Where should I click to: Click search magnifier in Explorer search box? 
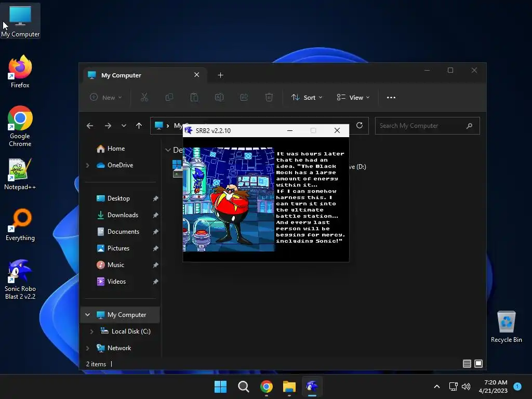[470, 126]
